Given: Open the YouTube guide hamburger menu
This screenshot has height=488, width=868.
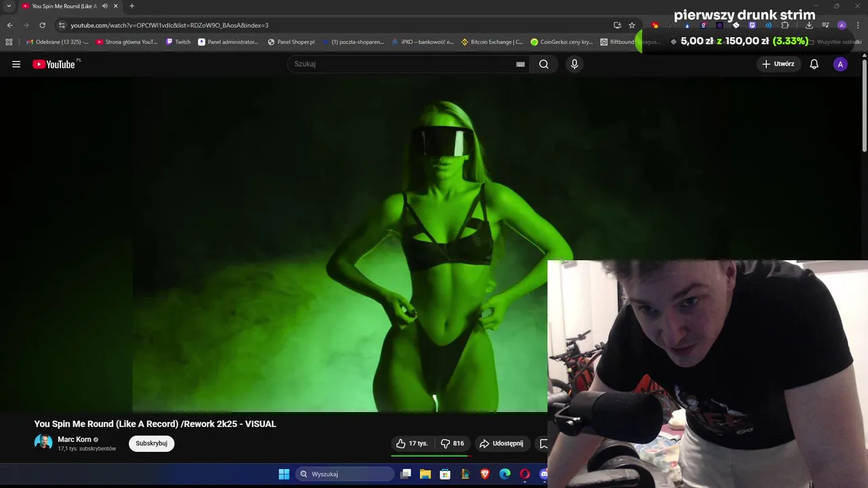Looking at the screenshot, I should [16, 64].
